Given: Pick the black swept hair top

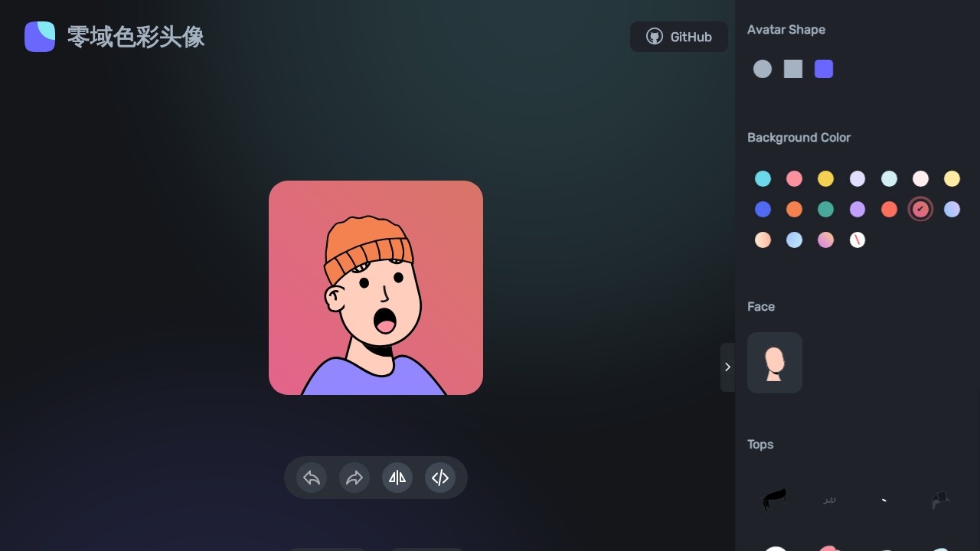Looking at the screenshot, I should [x=775, y=500].
